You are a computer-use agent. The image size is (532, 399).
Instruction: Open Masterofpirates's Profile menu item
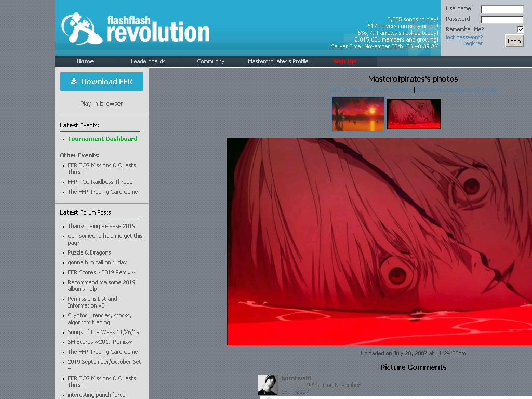click(x=278, y=61)
